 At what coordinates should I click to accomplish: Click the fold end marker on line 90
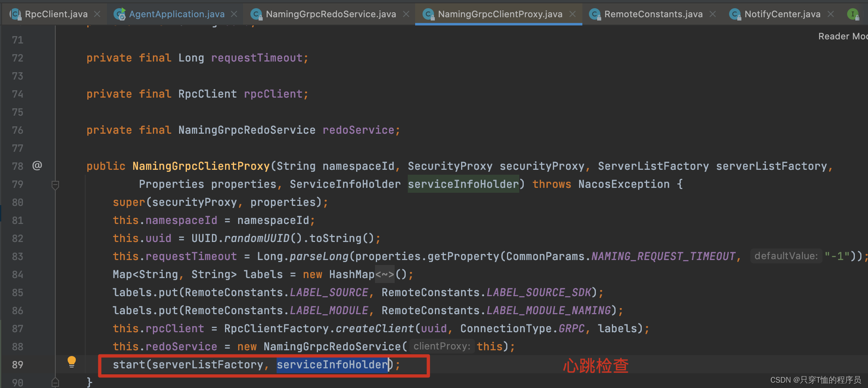(x=55, y=382)
